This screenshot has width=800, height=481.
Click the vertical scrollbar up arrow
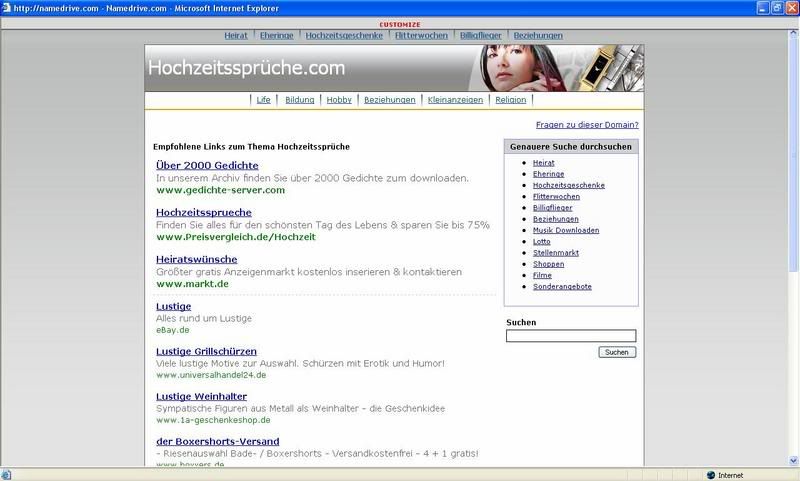coord(794,34)
